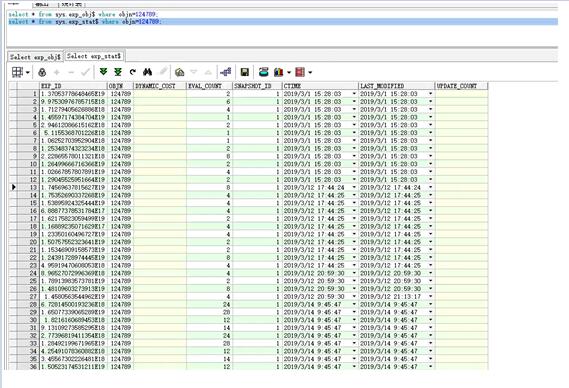The height and width of the screenshot is (388, 569).
Task: Click the SNAPSHOT_ID column header
Action: 257,86
